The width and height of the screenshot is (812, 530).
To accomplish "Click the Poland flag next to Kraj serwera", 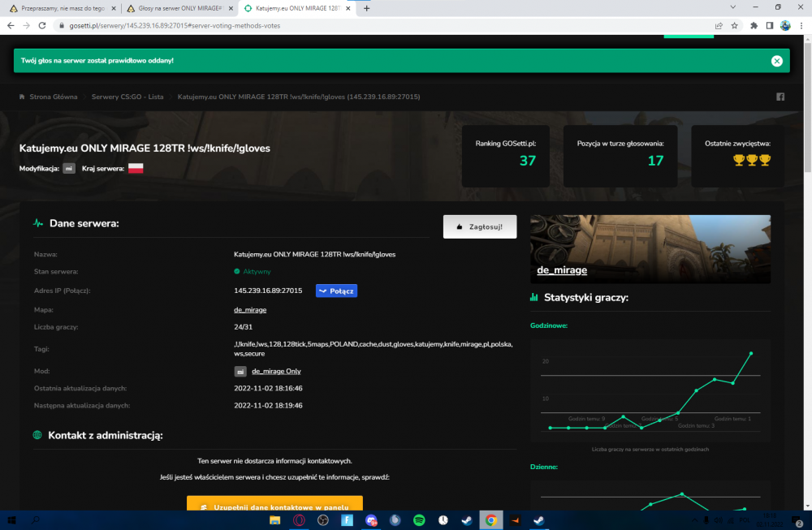I will [x=136, y=168].
